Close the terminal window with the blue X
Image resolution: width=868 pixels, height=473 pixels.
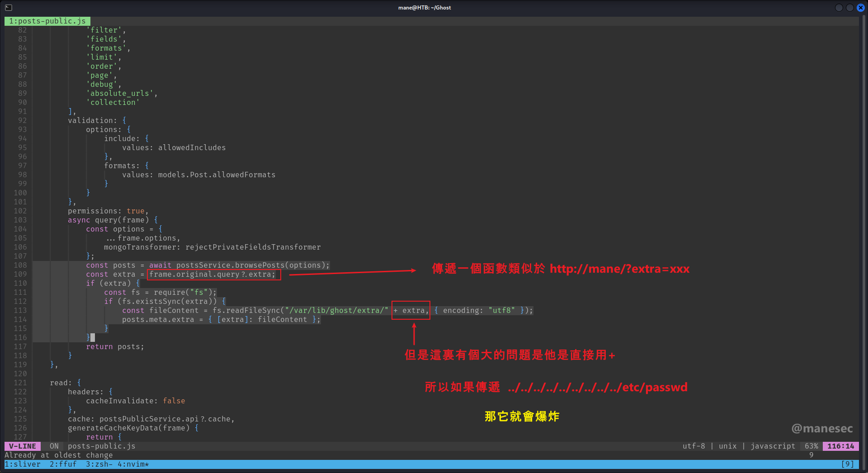tap(861, 8)
